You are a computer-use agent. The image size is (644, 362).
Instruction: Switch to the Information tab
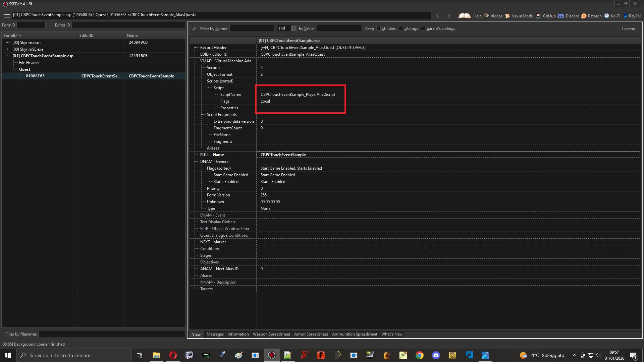point(238,334)
